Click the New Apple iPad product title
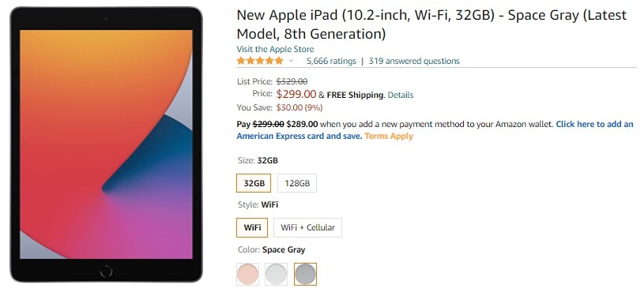The width and height of the screenshot is (644, 292). click(431, 24)
